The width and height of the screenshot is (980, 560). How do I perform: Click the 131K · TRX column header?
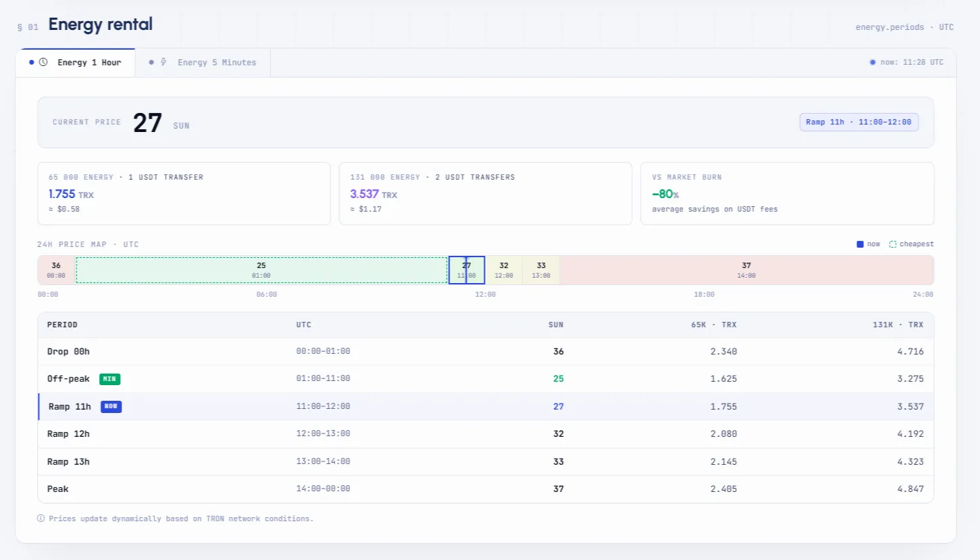click(x=898, y=325)
